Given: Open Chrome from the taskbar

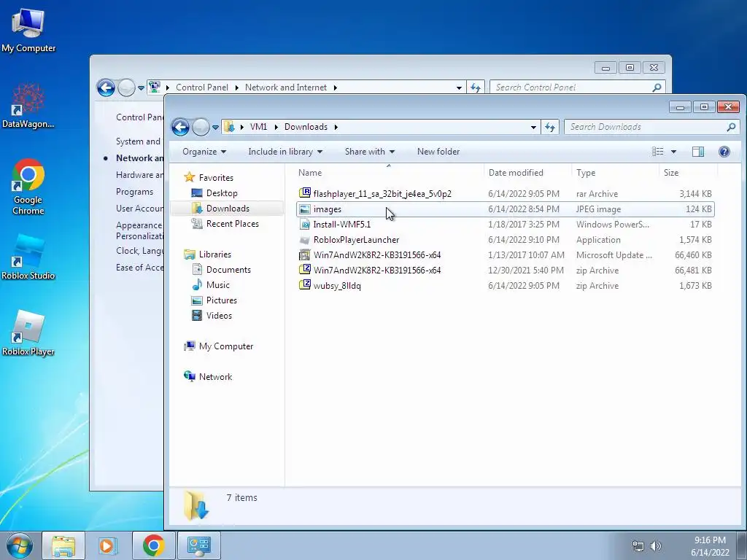Looking at the screenshot, I should point(153,545).
